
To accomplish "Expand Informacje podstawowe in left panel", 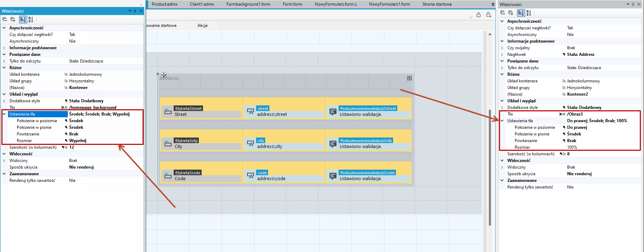I will pyautogui.click(x=4, y=48).
